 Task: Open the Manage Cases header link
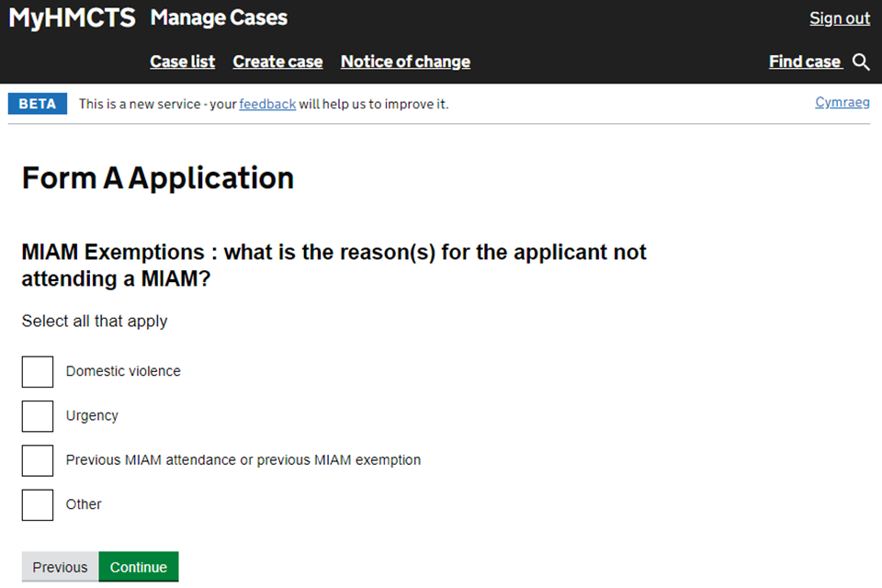(x=219, y=17)
